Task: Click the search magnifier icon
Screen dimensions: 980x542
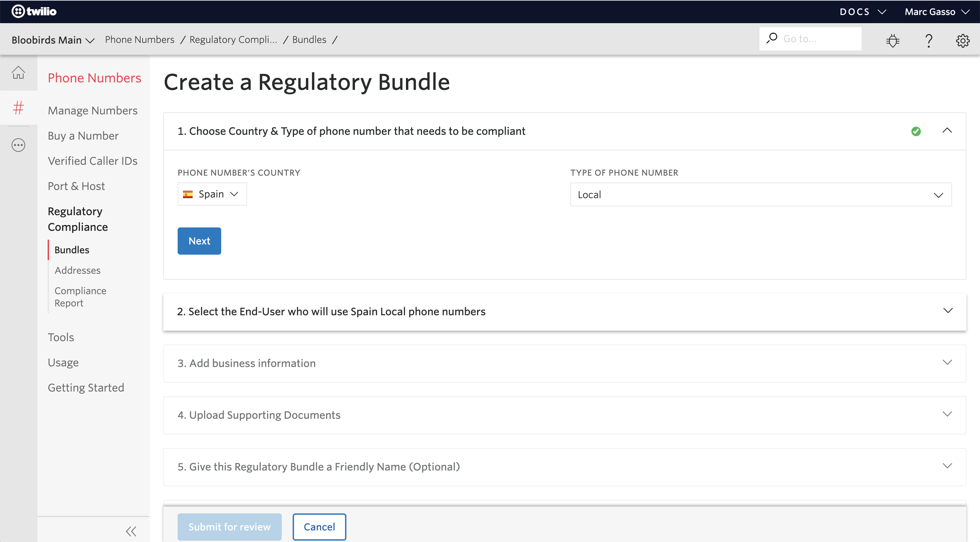Action: pyautogui.click(x=771, y=38)
